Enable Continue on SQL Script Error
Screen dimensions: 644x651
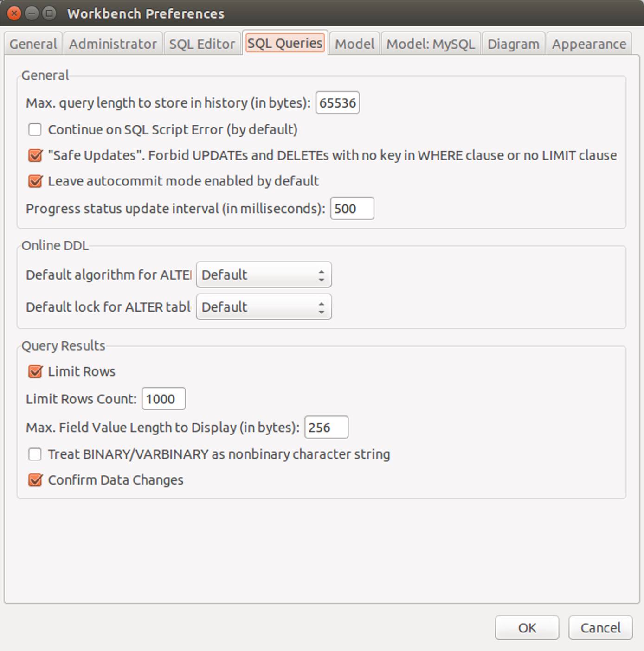point(34,130)
